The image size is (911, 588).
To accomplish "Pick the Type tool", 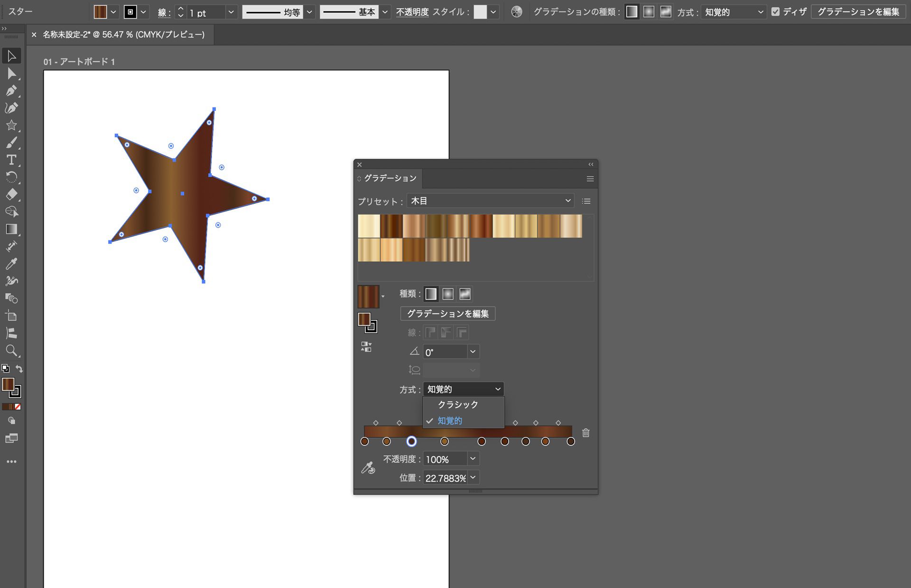I will pyautogui.click(x=11, y=161).
